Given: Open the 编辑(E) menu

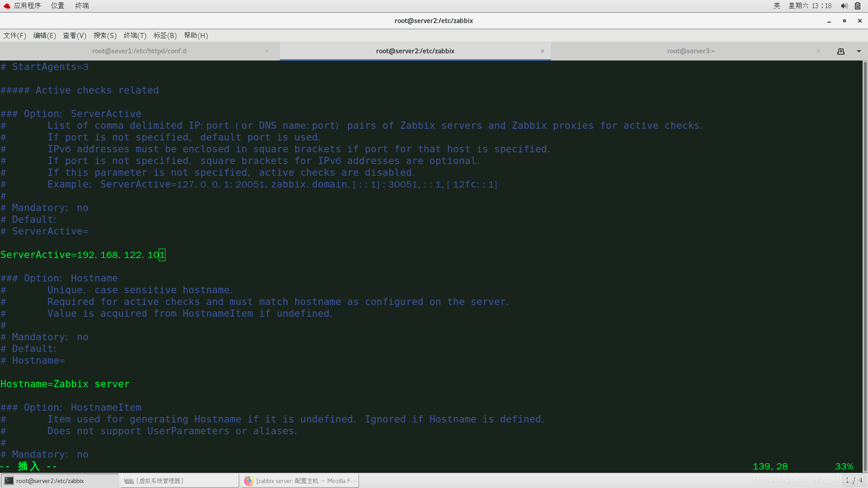Looking at the screenshot, I should (x=45, y=35).
